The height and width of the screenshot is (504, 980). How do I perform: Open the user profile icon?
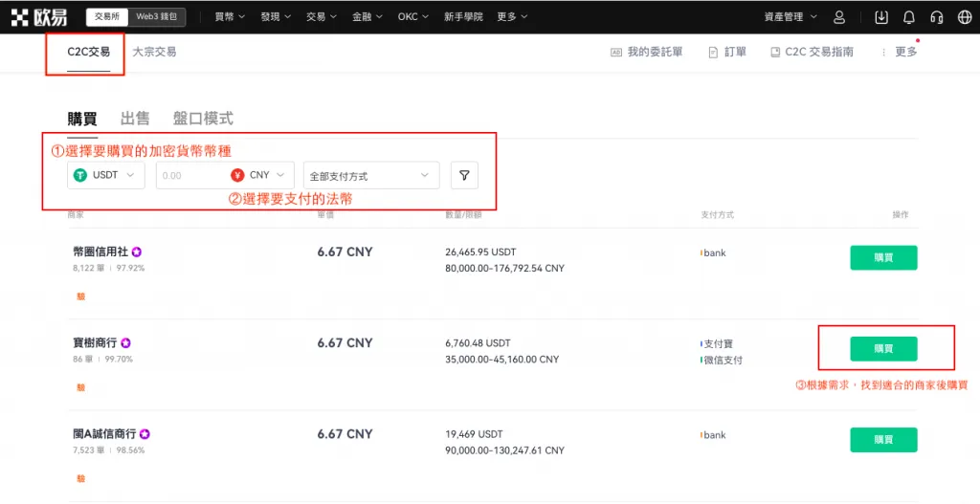click(839, 17)
